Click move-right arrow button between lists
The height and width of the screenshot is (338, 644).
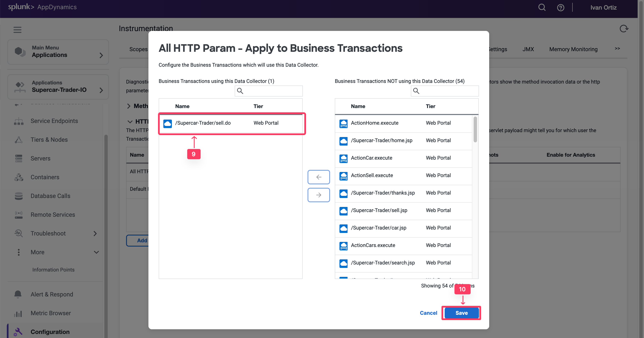pyautogui.click(x=319, y=195)
